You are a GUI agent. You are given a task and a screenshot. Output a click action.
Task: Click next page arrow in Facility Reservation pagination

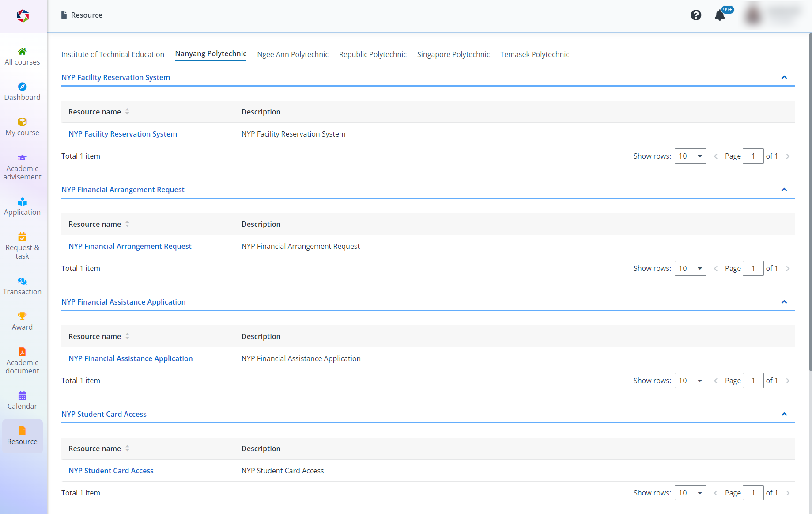(788, 156)
